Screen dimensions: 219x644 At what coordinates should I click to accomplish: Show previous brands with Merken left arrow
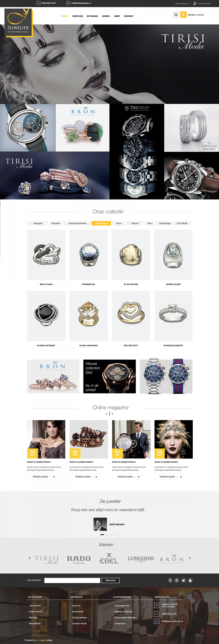30,558
